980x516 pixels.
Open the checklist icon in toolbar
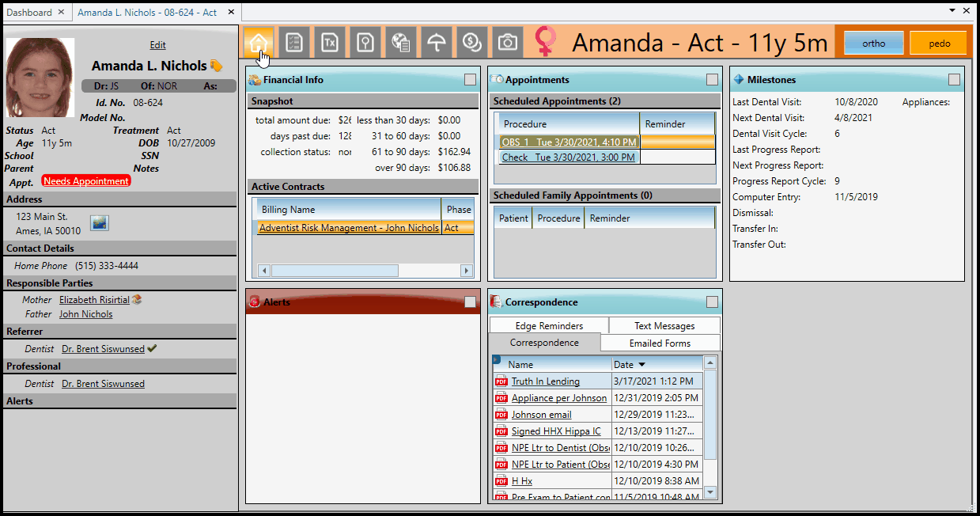click(x=294, y=43)
